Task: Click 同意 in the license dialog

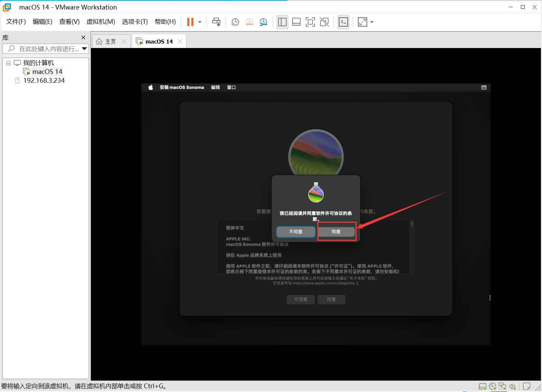Action: click(336, 232)
